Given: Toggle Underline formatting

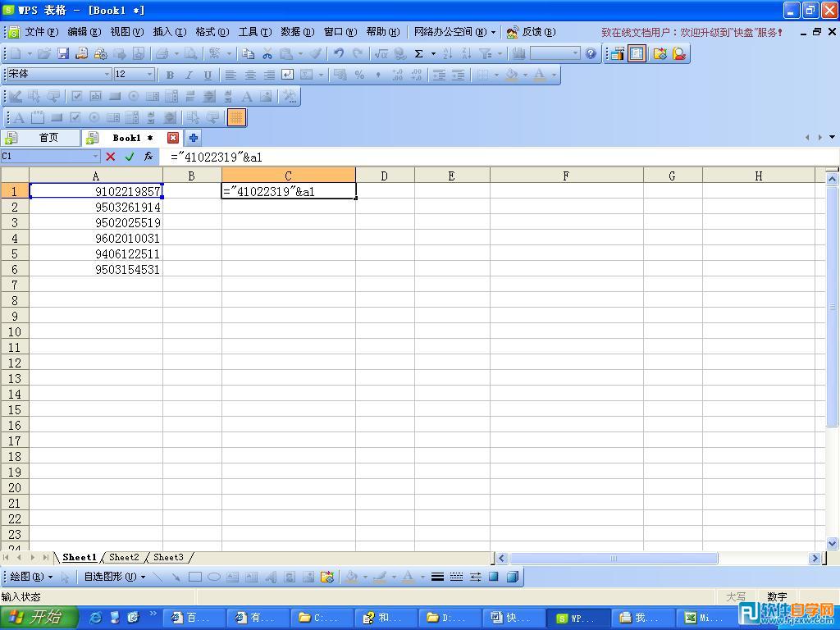Looking at the screenshot, I should [208, 75].
